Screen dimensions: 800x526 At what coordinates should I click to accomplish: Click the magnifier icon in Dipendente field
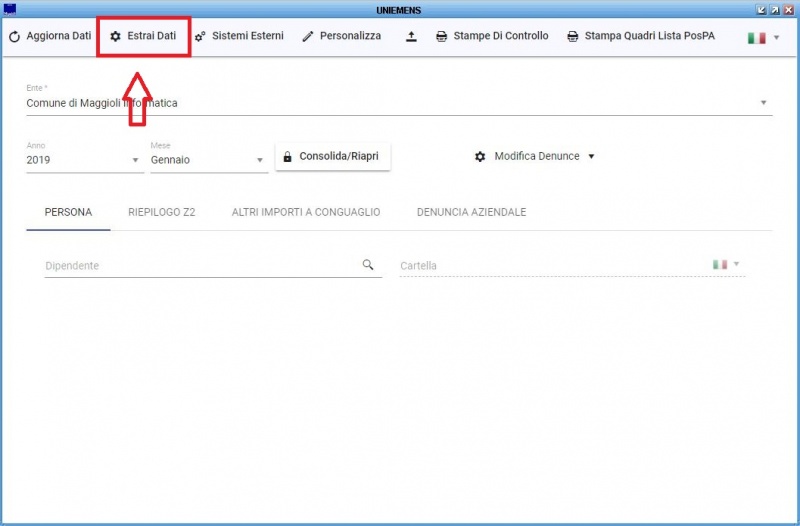pos(368,265)
